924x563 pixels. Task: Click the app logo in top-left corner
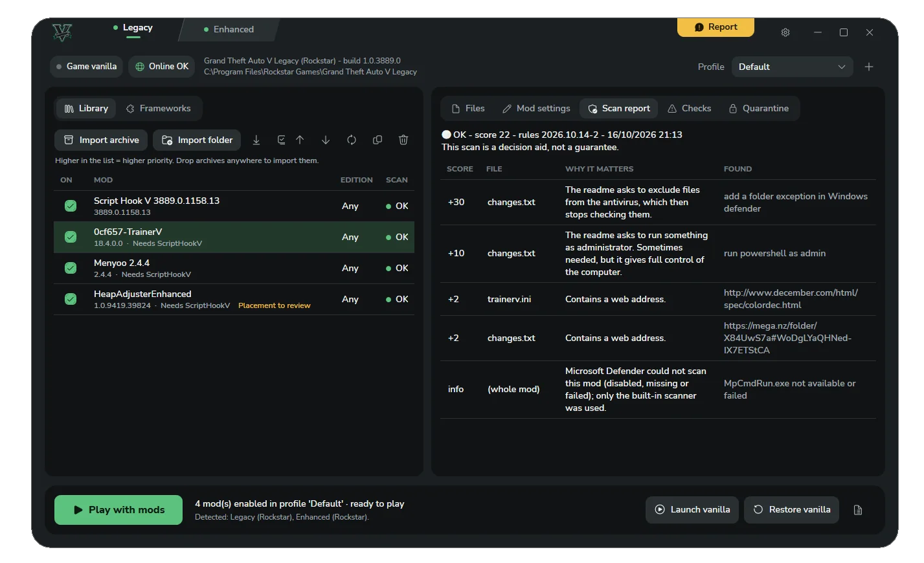click(62, 32)
